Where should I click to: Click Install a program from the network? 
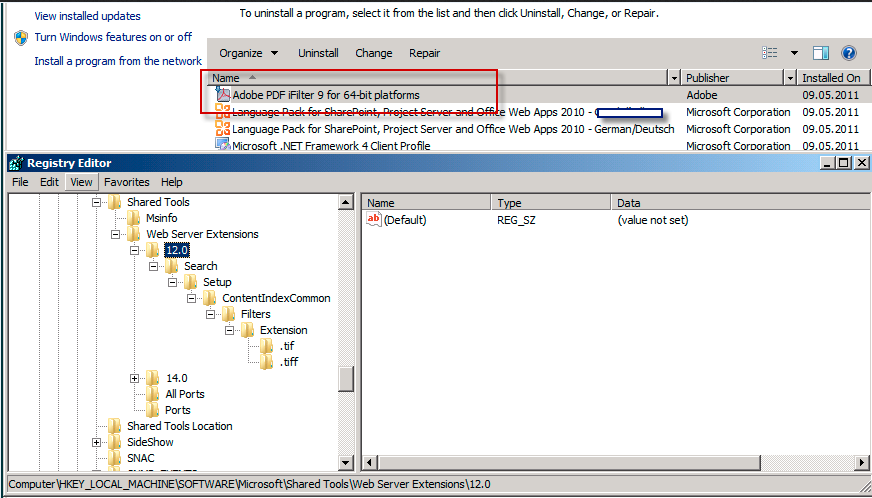tap(118, 61)
